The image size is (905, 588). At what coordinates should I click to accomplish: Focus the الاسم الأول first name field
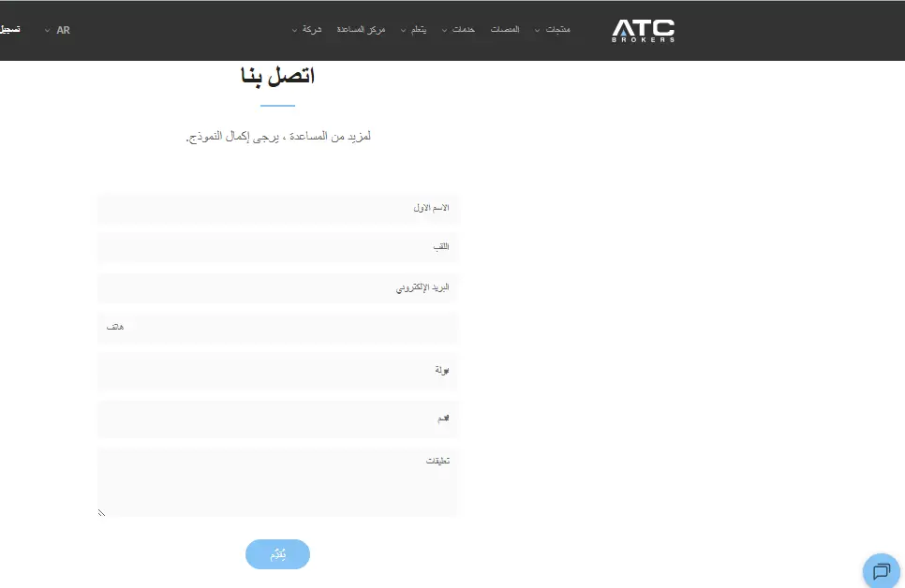pos(278,208)
